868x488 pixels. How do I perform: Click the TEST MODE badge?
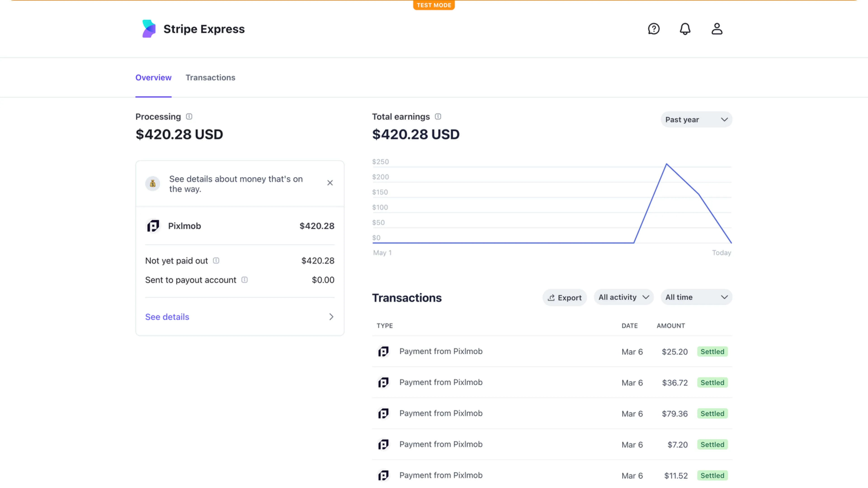[434, 5]
